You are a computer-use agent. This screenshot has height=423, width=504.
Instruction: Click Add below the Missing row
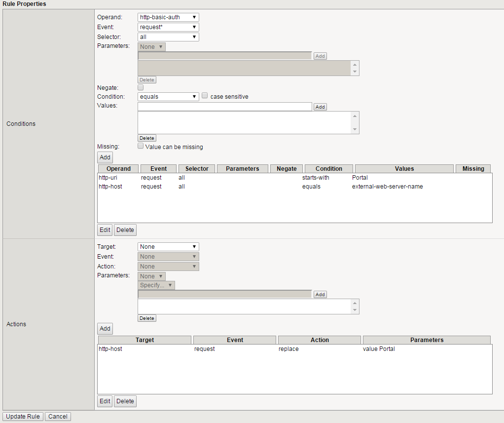[x=105, y=157]
